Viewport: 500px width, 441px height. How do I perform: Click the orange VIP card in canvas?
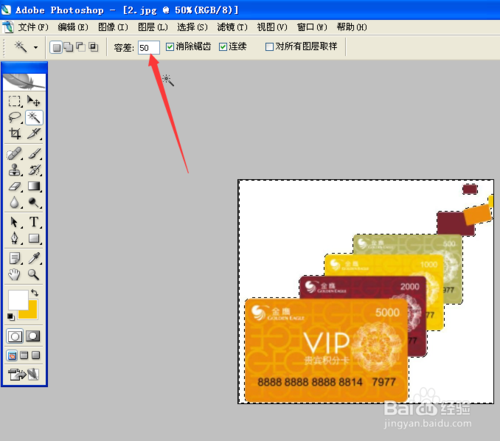(x=326, y=350)
